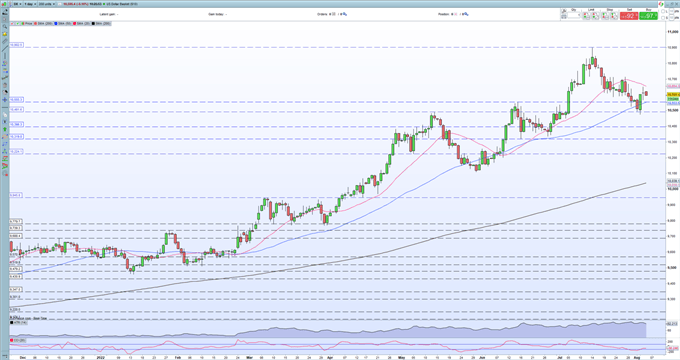
Task: Click the 9,945.0 horizontal level label
Action: point(16,195)
